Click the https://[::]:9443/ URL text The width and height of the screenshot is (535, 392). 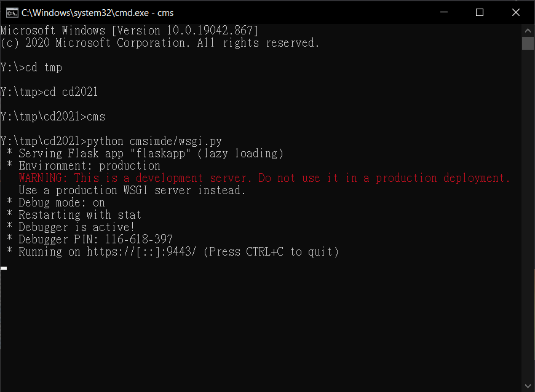141,251
